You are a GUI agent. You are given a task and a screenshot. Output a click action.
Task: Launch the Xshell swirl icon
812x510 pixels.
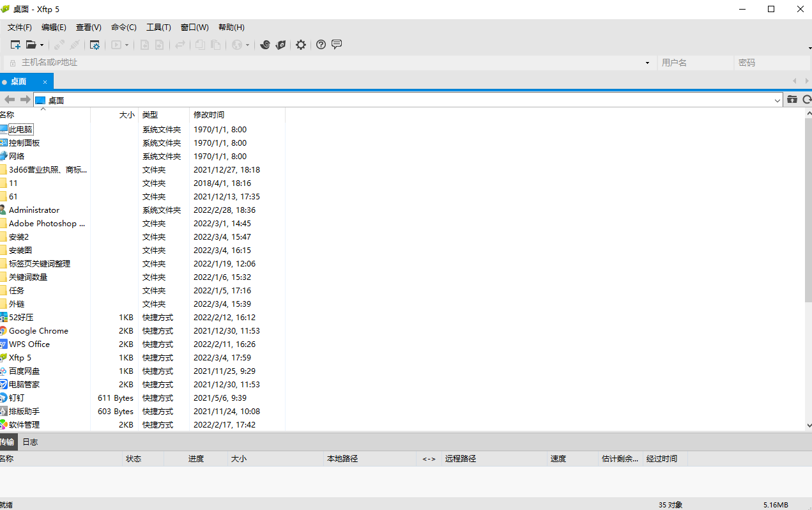pos(265,45)
